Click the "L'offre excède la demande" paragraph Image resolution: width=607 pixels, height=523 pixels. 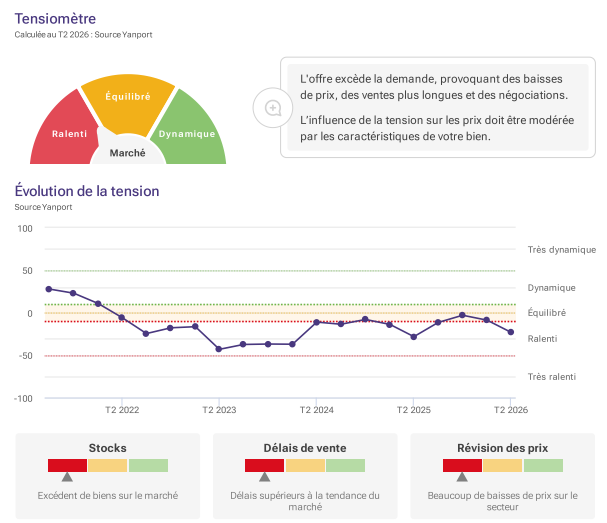click(434, 87)
